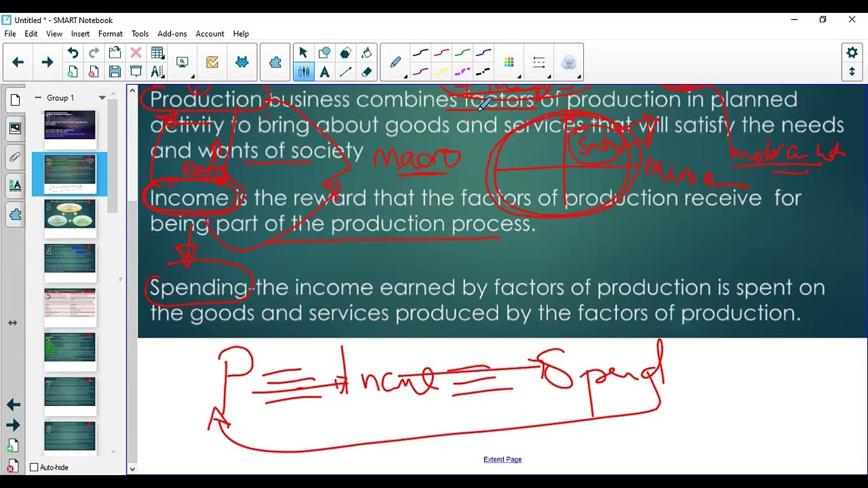The image size is (868, 488).
Task: Select the Lines tool
Action: click(345, 72)
